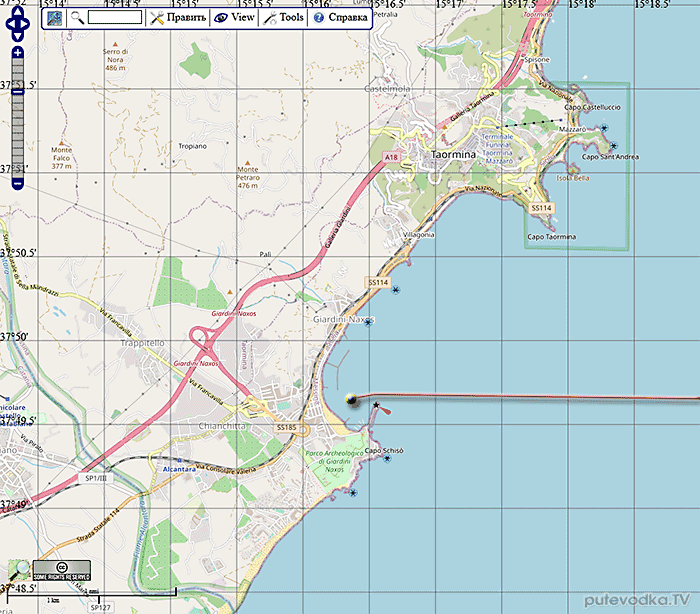Screen dimensions: 700x614
Task: Focus the toolbar search text field
Action: 115,17
